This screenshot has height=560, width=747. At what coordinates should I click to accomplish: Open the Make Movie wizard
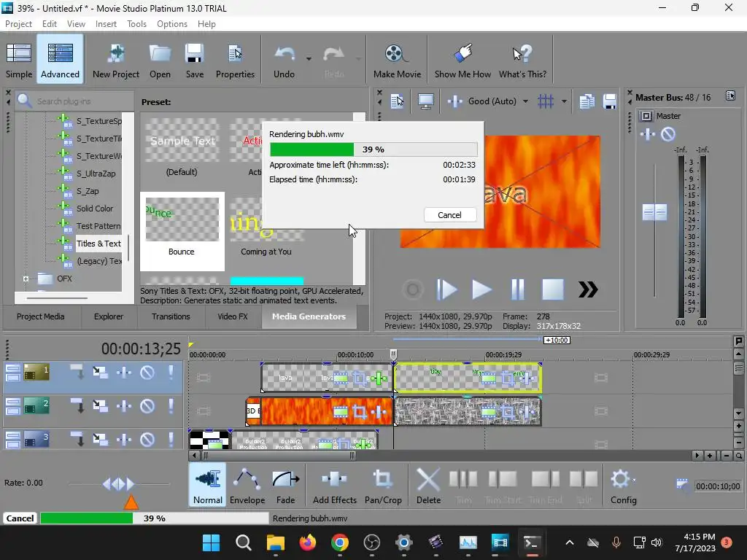[397, 61]
